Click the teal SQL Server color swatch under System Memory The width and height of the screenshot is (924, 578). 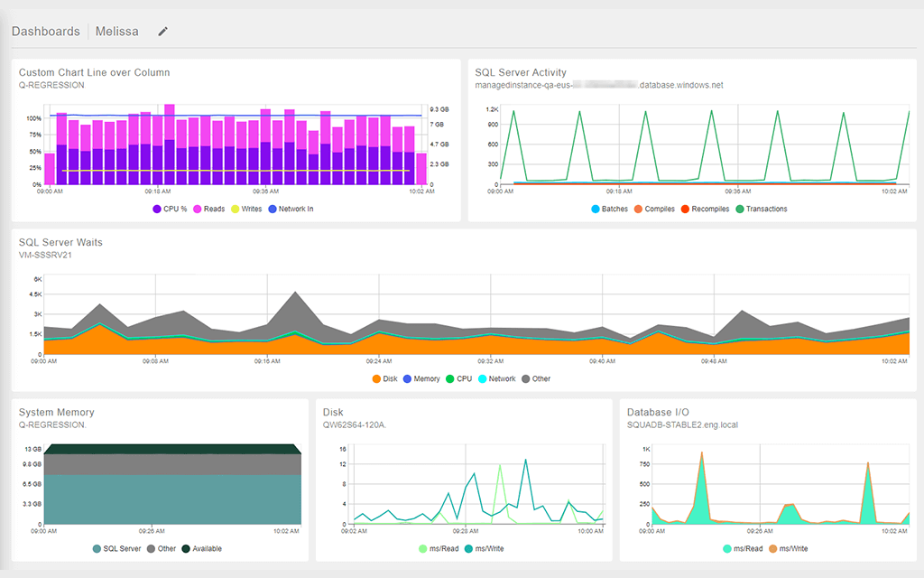click(97, 548)
